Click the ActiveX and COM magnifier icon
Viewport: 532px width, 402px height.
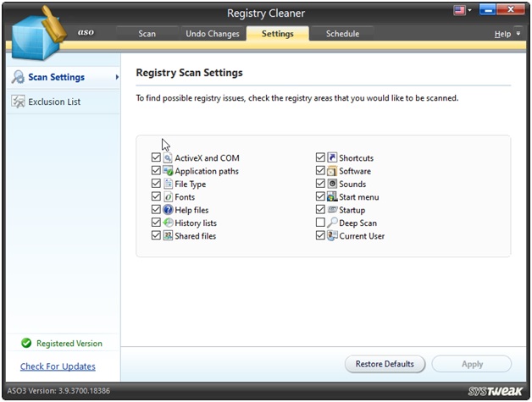168,157
